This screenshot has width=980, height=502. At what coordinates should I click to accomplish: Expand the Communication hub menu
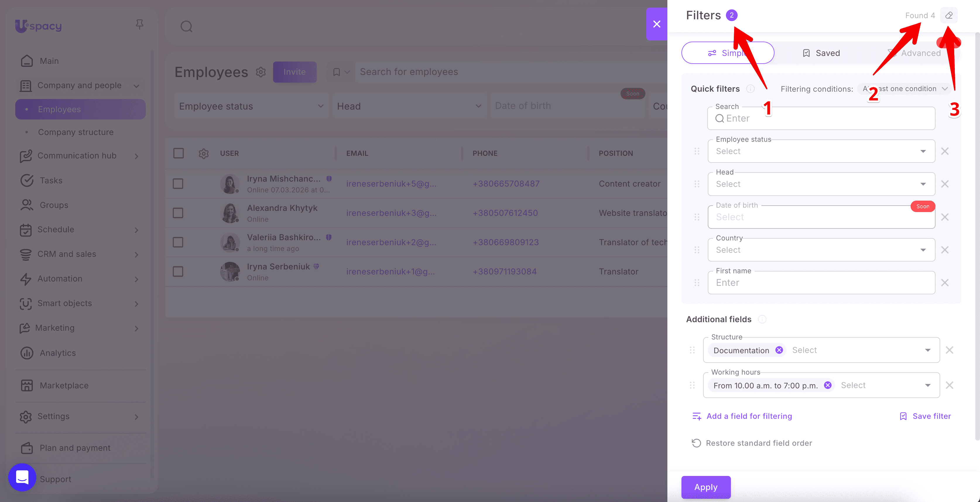click(x=81, y=156)
